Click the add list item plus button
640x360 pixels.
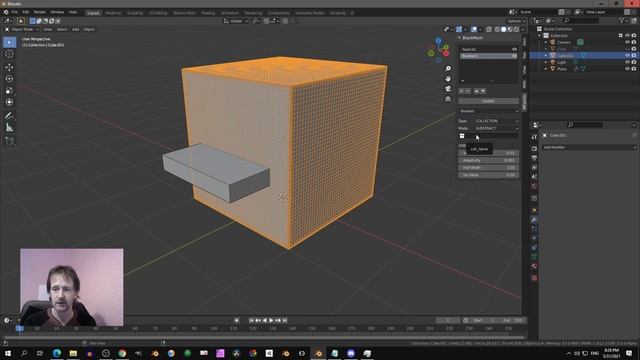[462, 91]
